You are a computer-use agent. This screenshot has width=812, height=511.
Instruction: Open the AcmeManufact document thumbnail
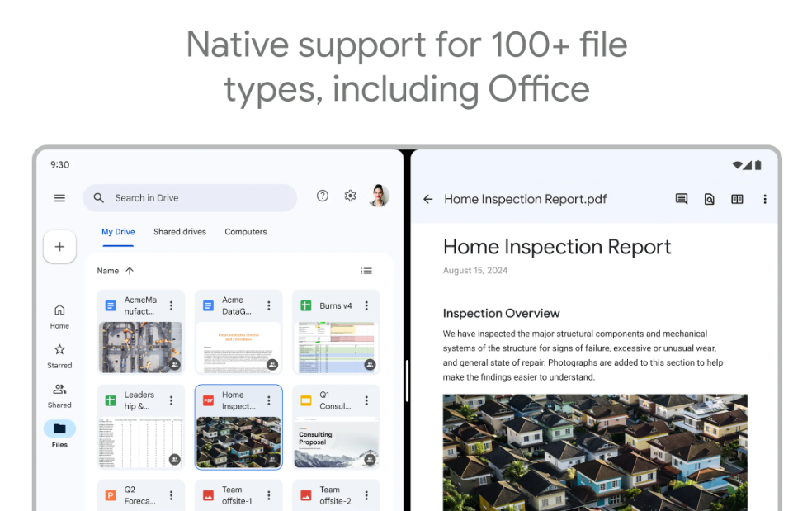click(x=141, y=348)
